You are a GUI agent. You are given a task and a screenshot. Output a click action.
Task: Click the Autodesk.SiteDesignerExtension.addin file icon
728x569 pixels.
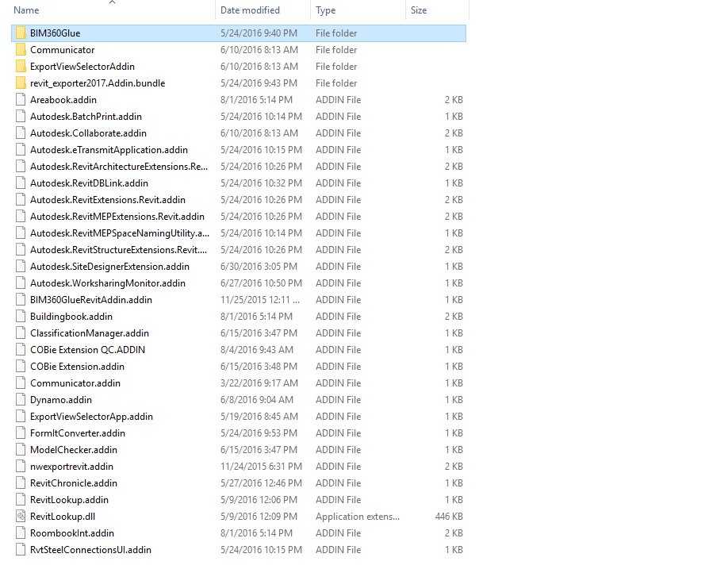21,267
